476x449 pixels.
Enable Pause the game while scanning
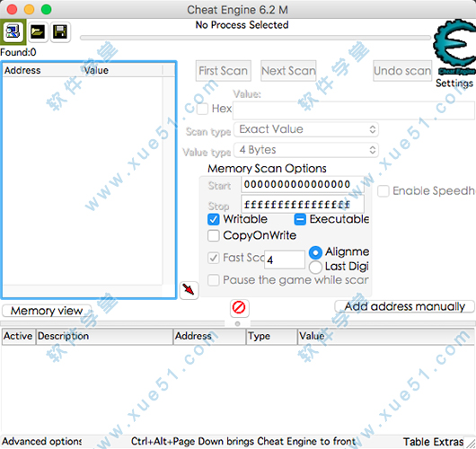point(214,280)
